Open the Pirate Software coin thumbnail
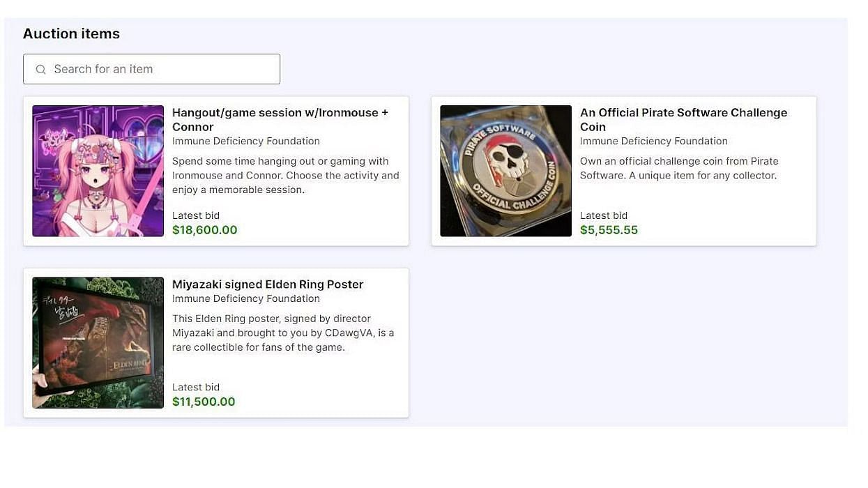This screenshot has width=868, height=488. point(505,171)
